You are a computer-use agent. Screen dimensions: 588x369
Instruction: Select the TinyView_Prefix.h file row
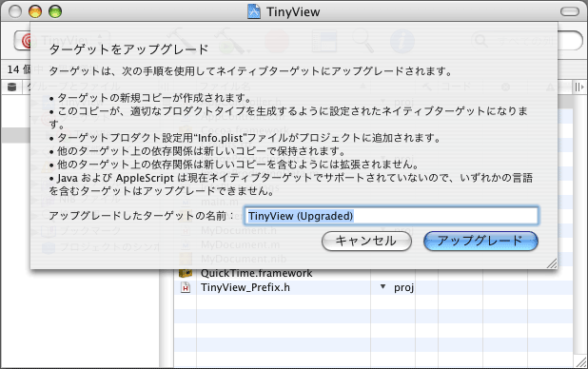tap(373, 287)
